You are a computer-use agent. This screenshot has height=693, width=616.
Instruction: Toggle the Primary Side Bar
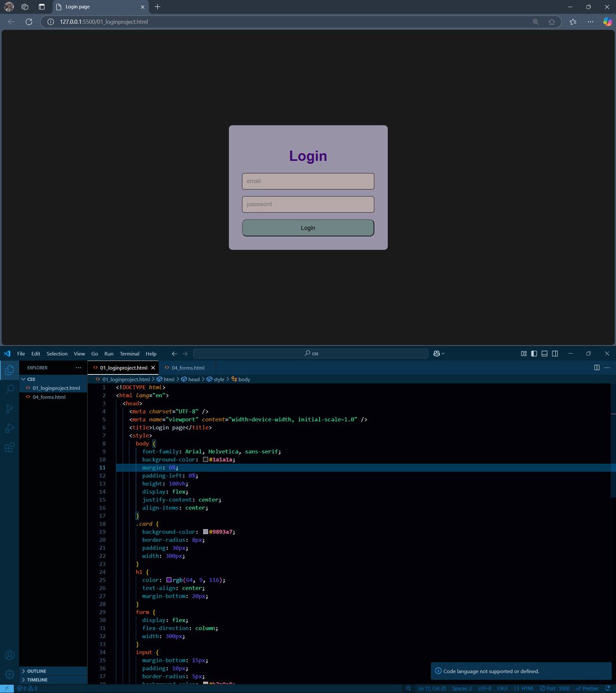[x=534, y=353]
